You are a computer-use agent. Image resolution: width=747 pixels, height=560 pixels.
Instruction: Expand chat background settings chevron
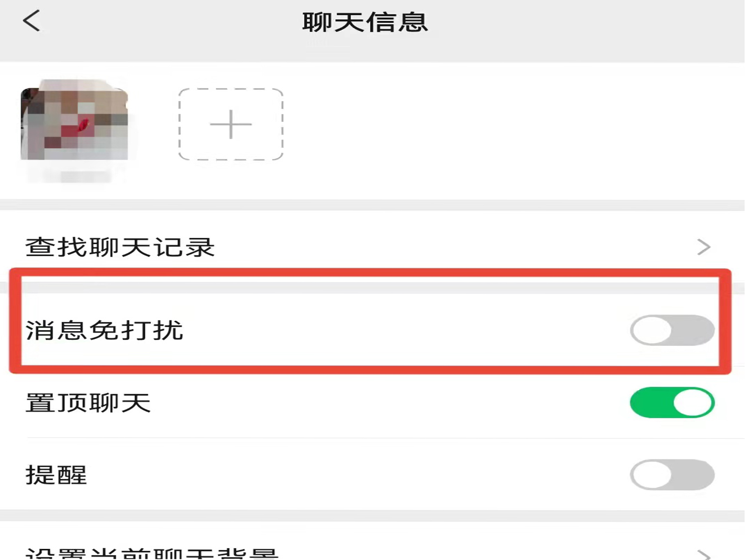[x=704, y=554]
